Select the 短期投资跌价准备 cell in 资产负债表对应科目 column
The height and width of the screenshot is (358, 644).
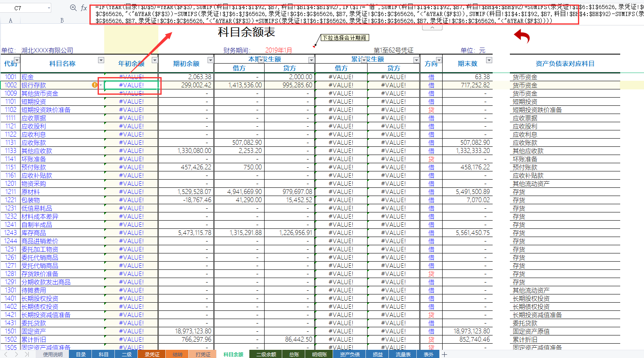(565, 109)
